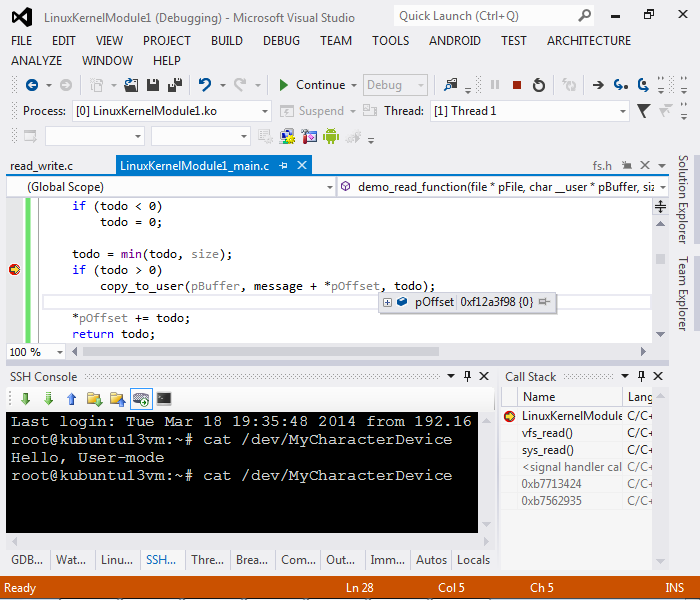Image resolution: width=700 pixels, height=600 pixels.
Task: Click the Continue button
Action: click(x=312, y=85)
